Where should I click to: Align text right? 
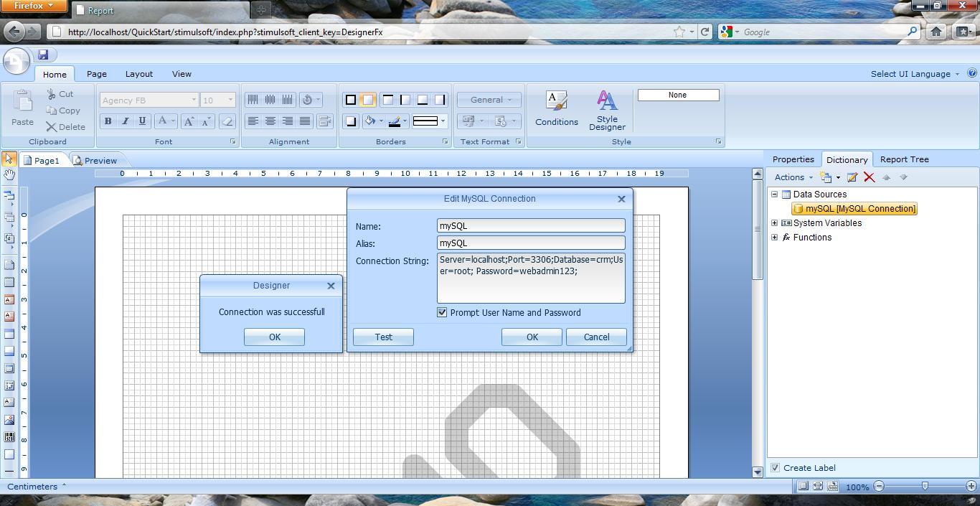[287, 121]
